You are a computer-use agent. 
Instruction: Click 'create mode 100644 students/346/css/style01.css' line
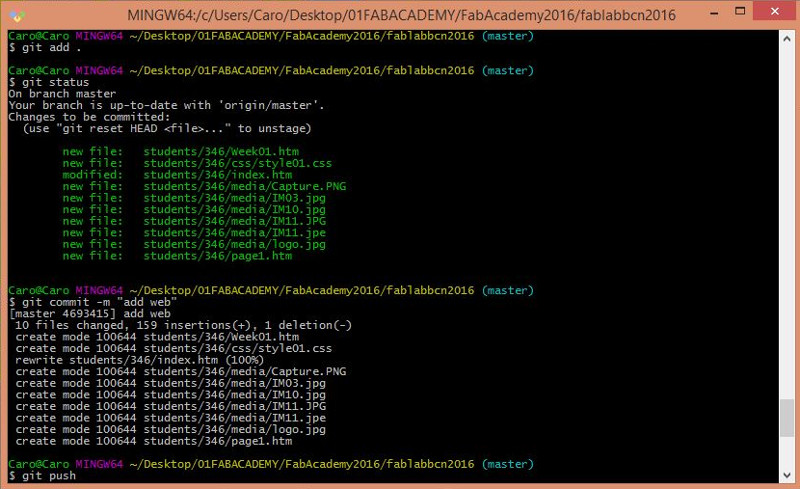(x=173, y=349)
